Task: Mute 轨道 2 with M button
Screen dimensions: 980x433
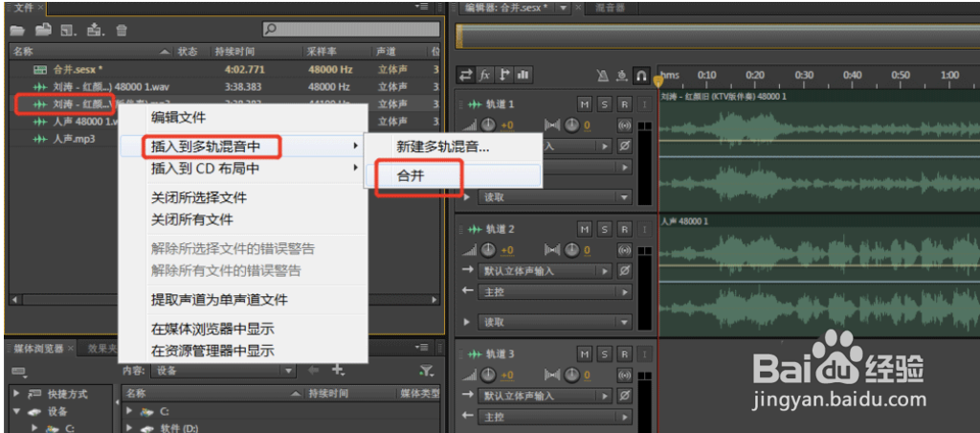Action: pos(585,229)
